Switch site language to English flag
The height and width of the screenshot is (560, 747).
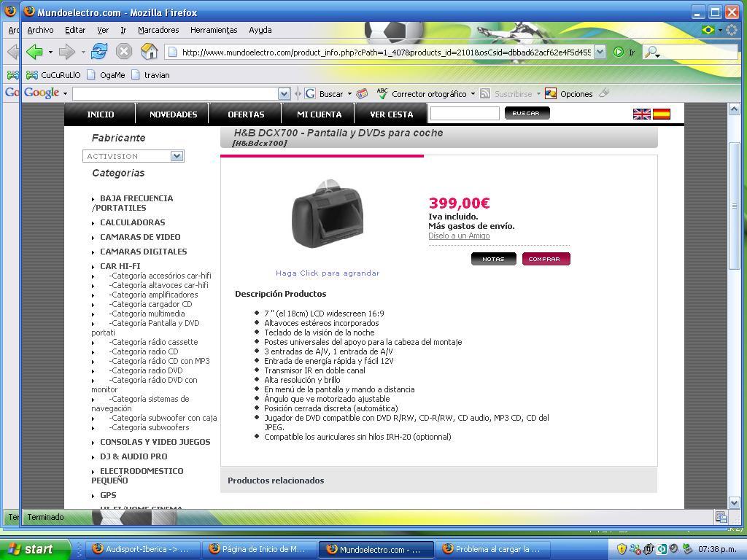coord(642,114)
